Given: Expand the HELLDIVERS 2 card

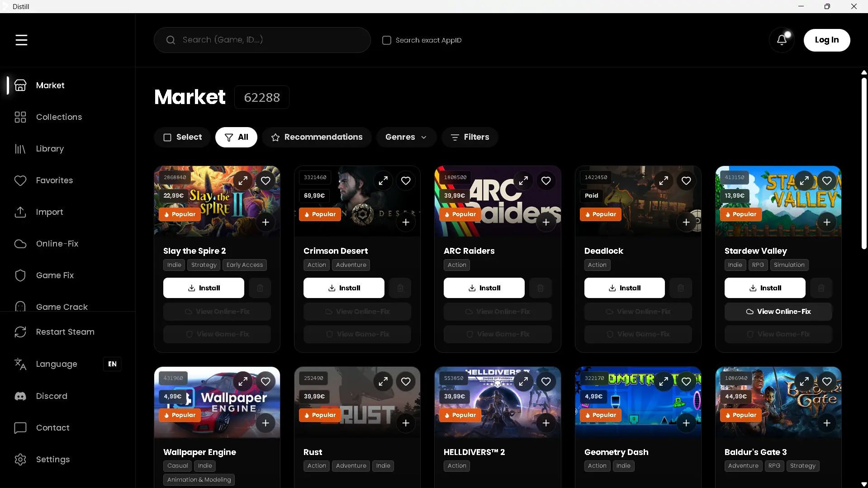Looking at the screenshot, I should 523,382.
